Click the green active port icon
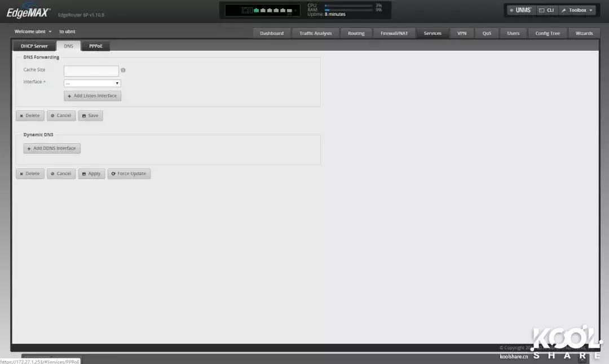The width and height of the screenshot is (609, 364). coord(257,11)
